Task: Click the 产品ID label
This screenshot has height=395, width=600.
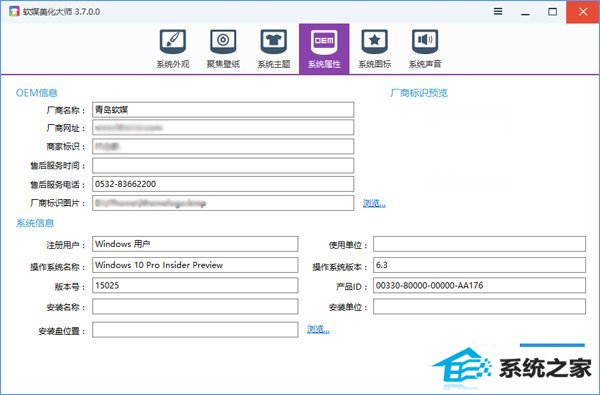Action: tap(352, 286)
